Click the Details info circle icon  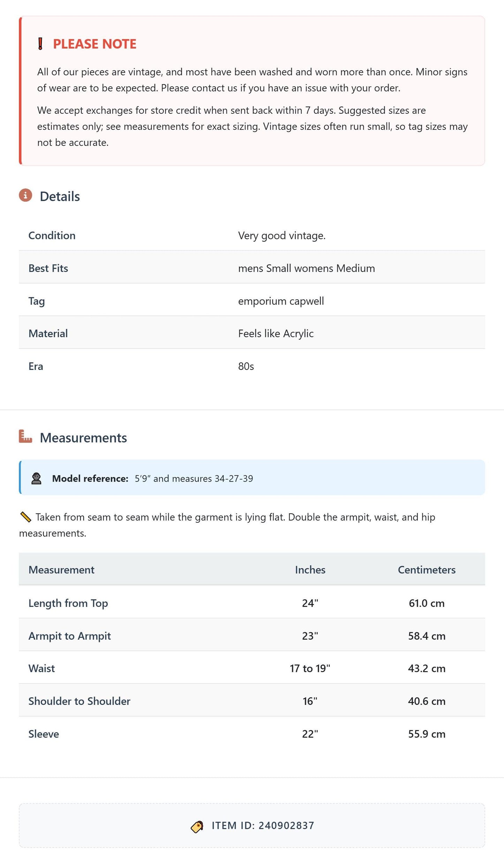coord(25,195)
